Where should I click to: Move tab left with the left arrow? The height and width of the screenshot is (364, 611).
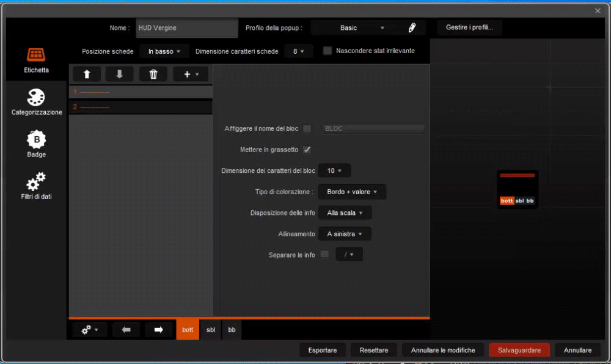126,330
